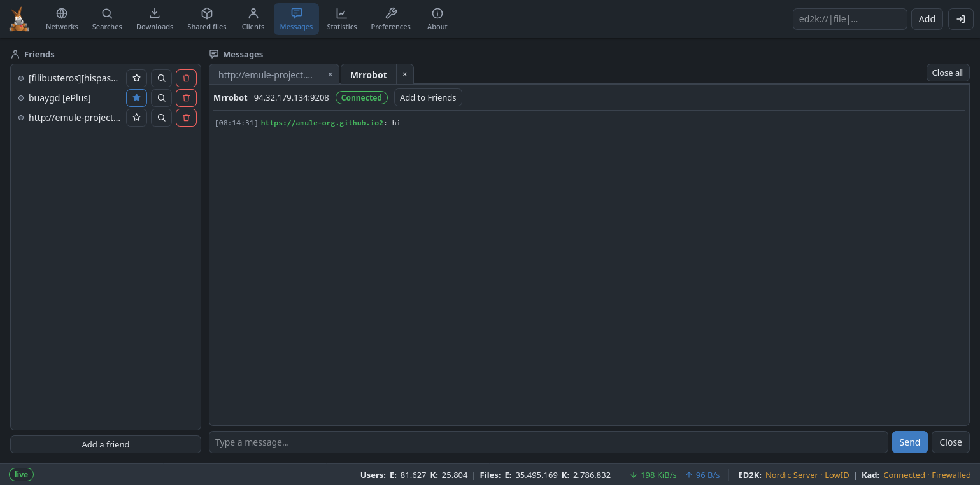Search files of http://emule-project... friend
Viewport: 980px width, 485px height.
pos(161,118)
